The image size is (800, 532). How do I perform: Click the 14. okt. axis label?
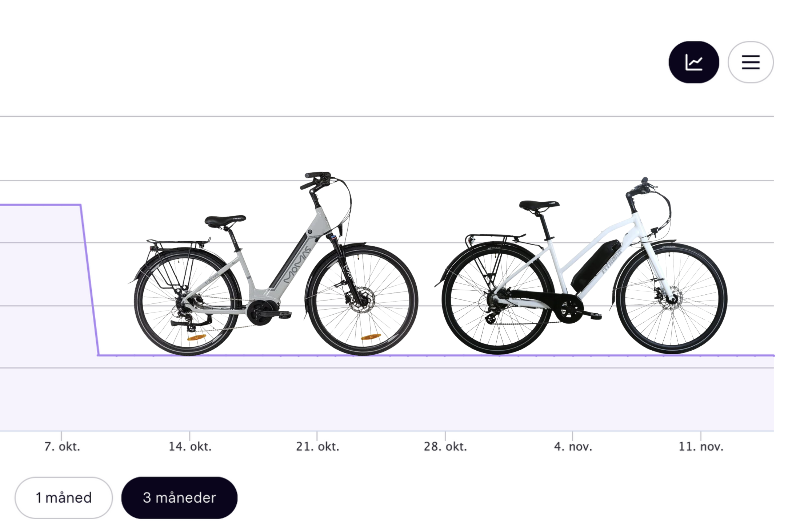[x=190, y=446]
